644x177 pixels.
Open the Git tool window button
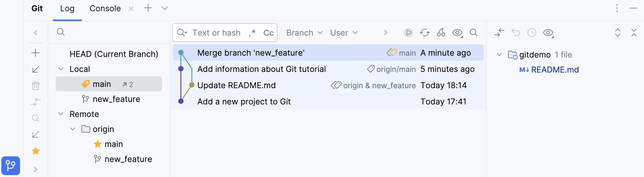(x=11, y=165)
